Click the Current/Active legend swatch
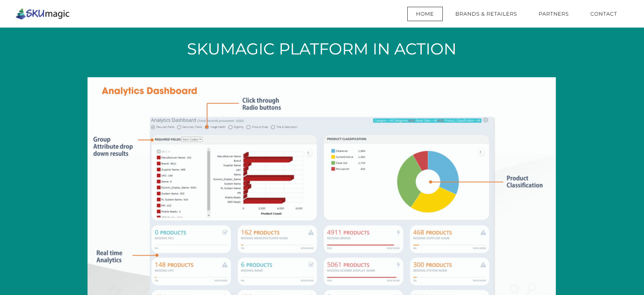 pos(333,157)
